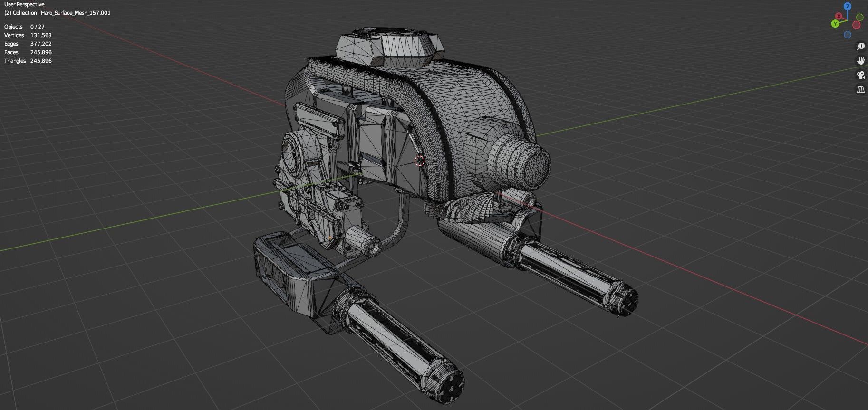Click the blue Z axis on the gizmo
The height and width of the screenshot is (410, 868).
(847, 6)
